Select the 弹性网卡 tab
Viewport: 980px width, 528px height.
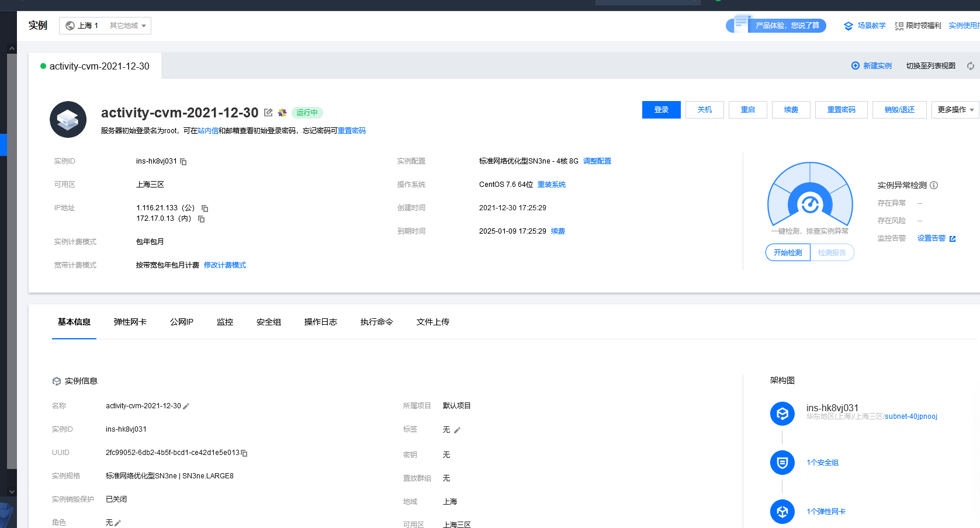pos(130,322)
